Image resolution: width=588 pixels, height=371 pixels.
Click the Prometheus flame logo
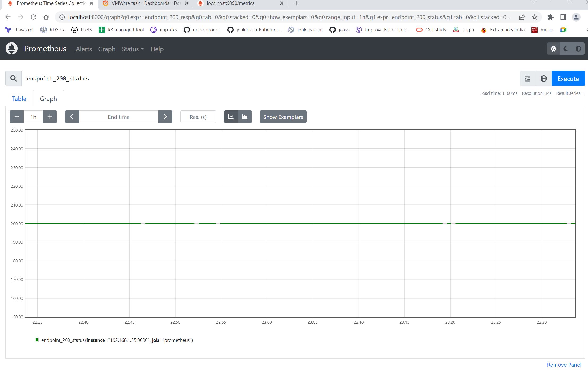11,49
